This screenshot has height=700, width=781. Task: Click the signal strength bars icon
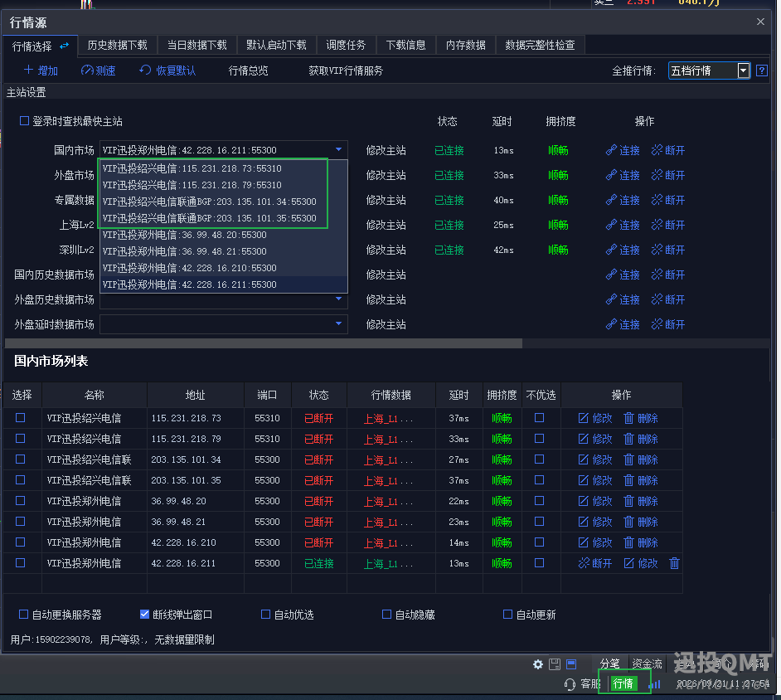655,684
